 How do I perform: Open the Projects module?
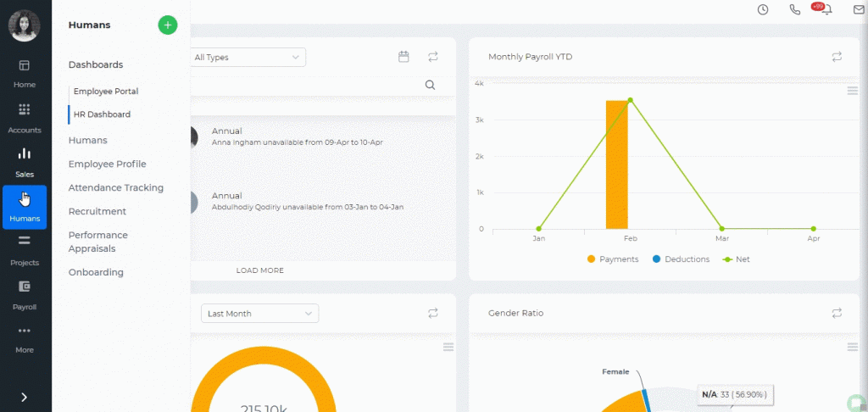coord(25,252)
